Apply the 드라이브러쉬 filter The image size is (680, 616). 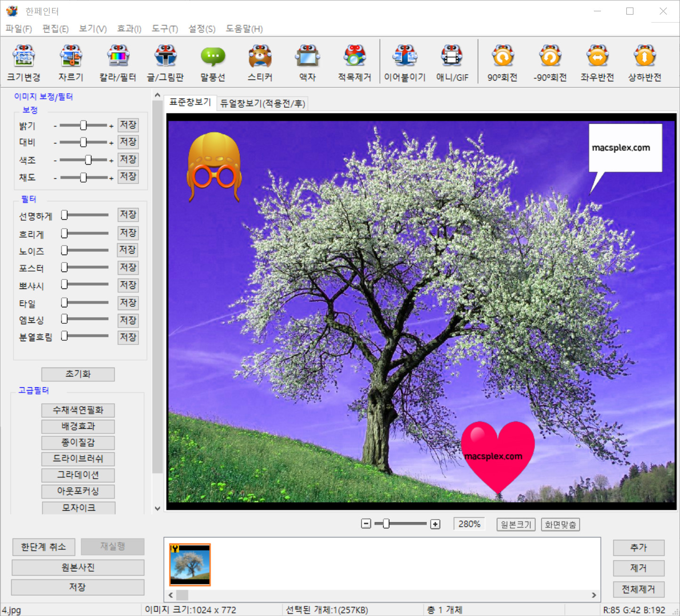pyautogui.click(x=78, y=459)
